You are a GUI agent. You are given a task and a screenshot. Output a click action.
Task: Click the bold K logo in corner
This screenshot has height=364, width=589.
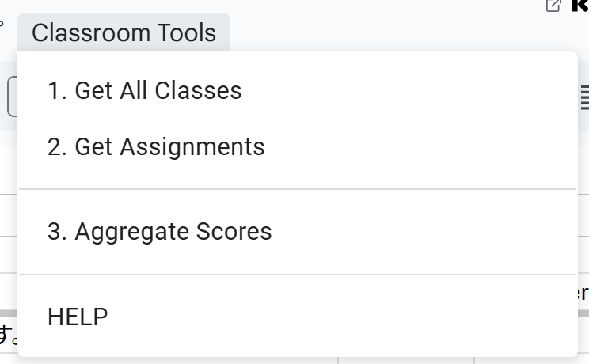pos(580,6)
